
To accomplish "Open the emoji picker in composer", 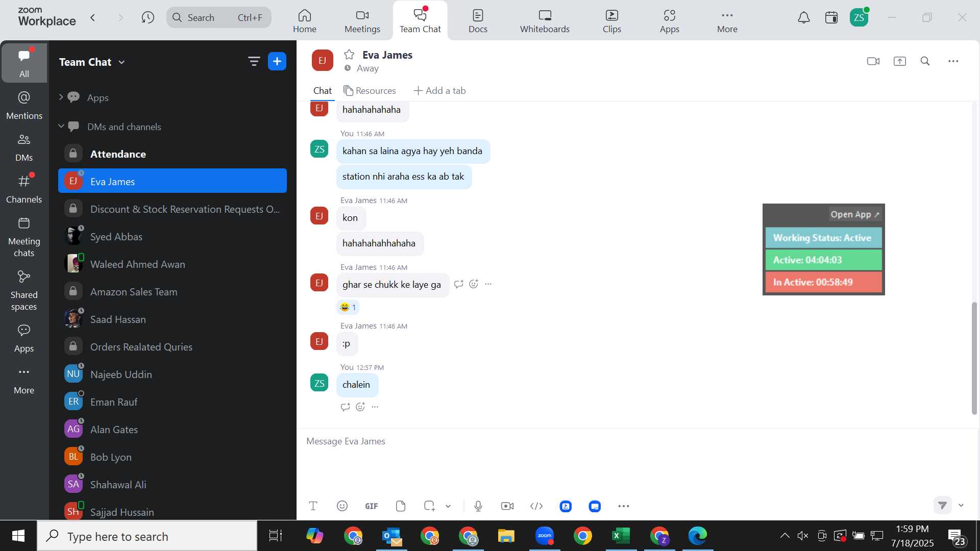I will coord(342,506).
